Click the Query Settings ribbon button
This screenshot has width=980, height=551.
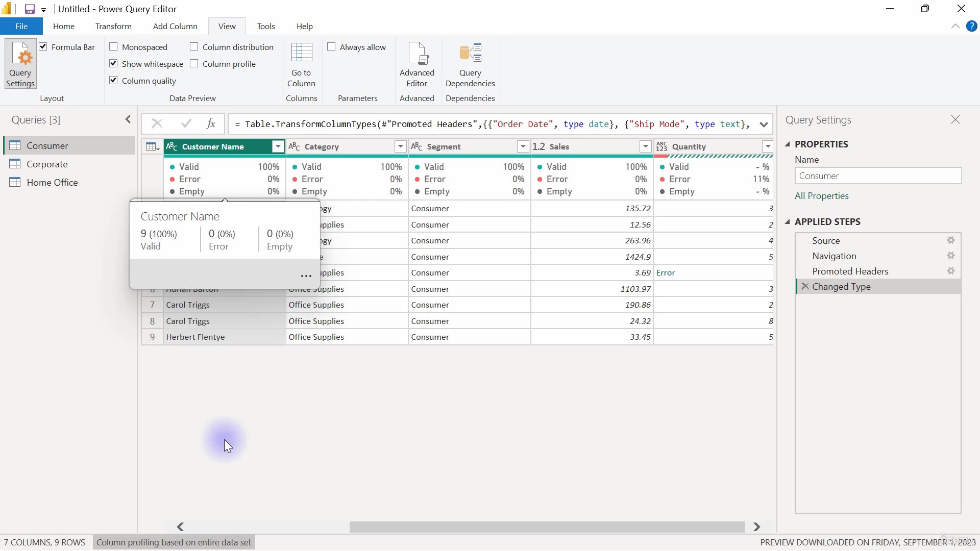point(20,64)
